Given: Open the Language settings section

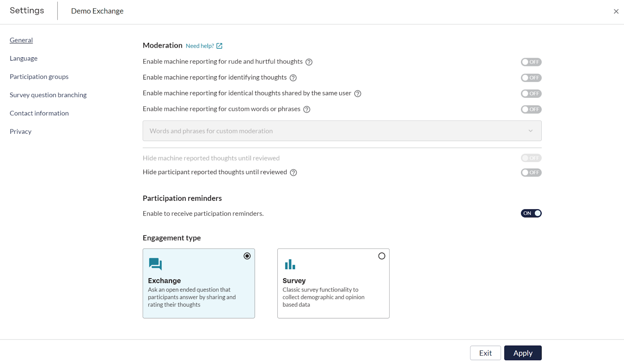Looking at the screenshot, I should [23, 58].
